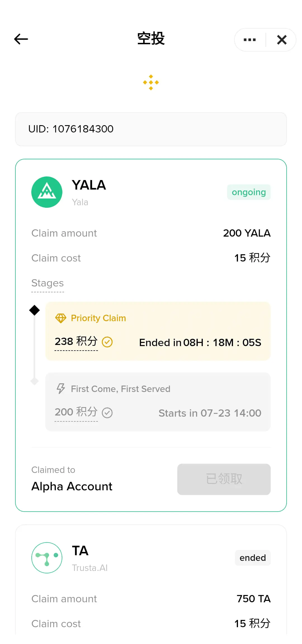
Task: Click the black diamond stage marker
Action: point(34,310)
